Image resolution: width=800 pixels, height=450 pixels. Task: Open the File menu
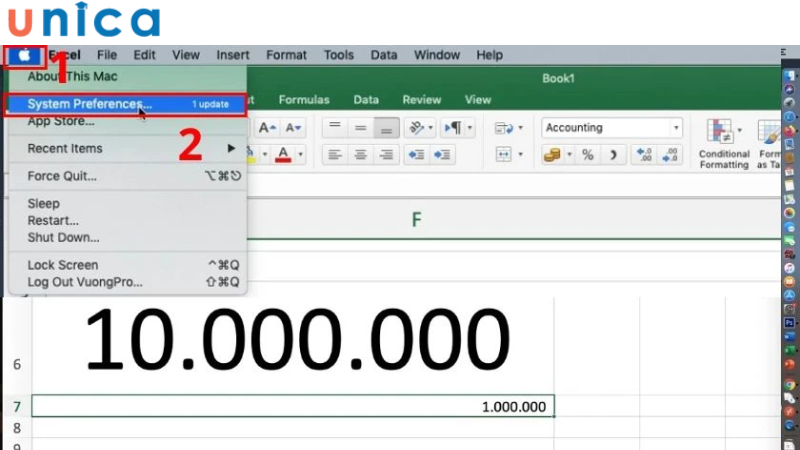click(x=107, y=55)
